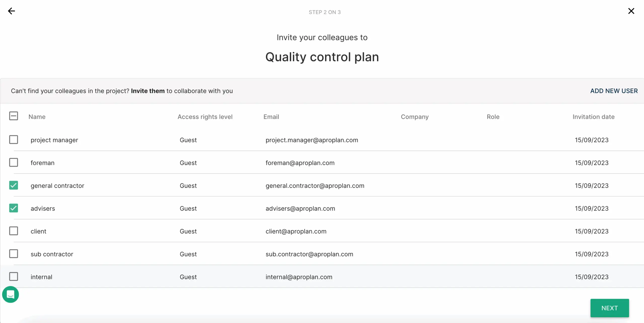Close the invite dialog with X
644x323 pixels.
(631, 11)
